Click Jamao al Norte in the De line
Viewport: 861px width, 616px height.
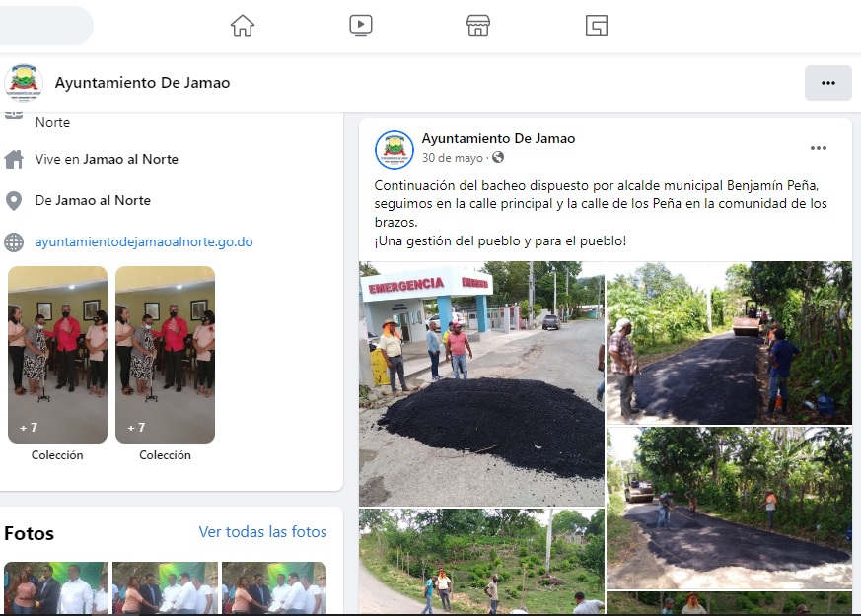(x=103, y=201)
